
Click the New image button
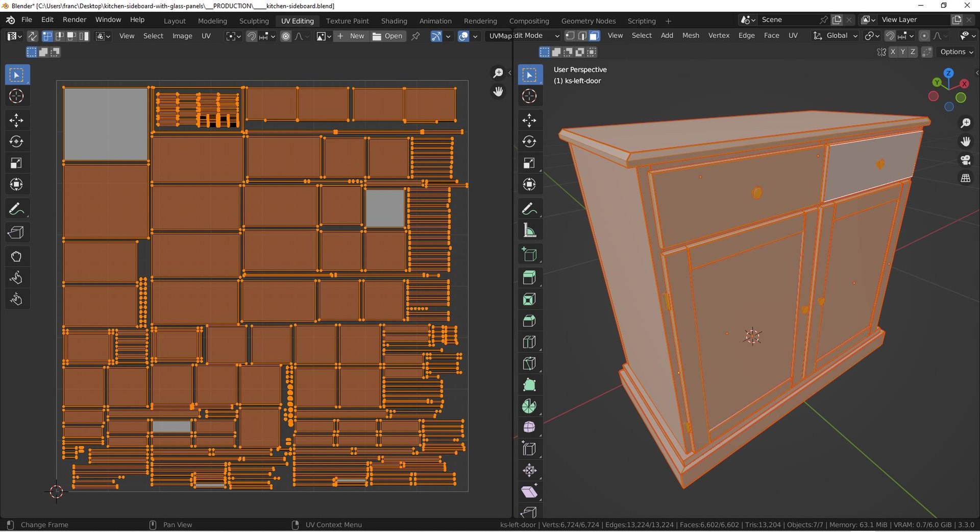(351, 36)
